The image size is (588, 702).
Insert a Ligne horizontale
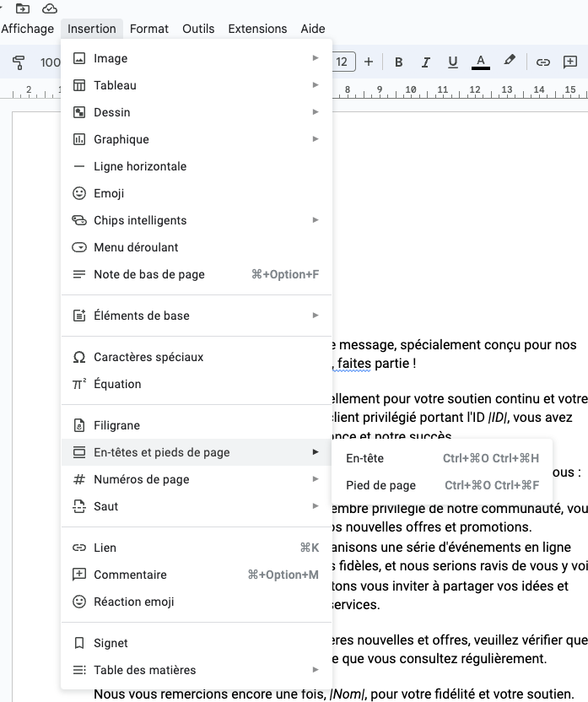point(196,166)
